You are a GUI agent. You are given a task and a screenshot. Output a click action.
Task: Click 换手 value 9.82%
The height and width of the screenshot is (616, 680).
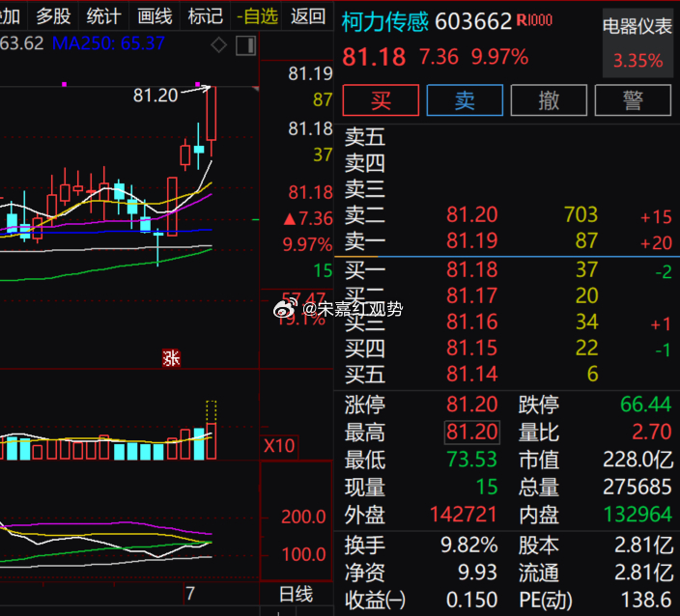tap(468, 546)
